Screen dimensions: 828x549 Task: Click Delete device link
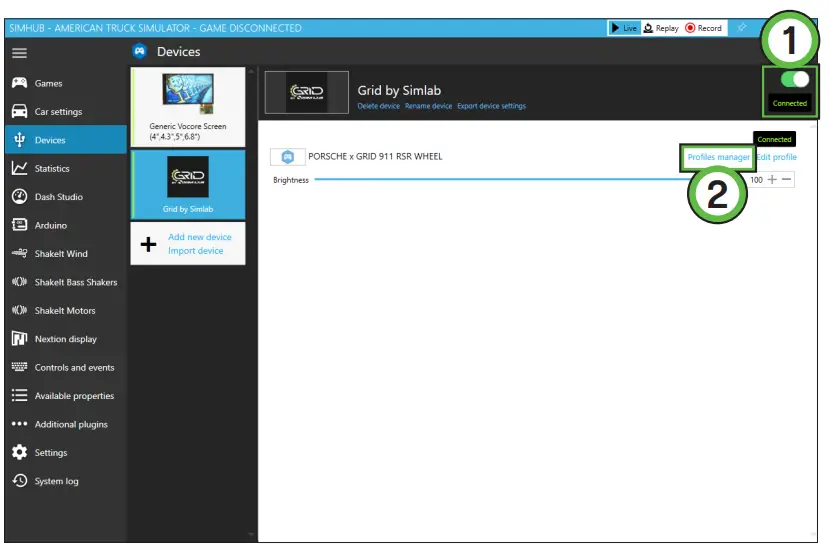point(379,106)
